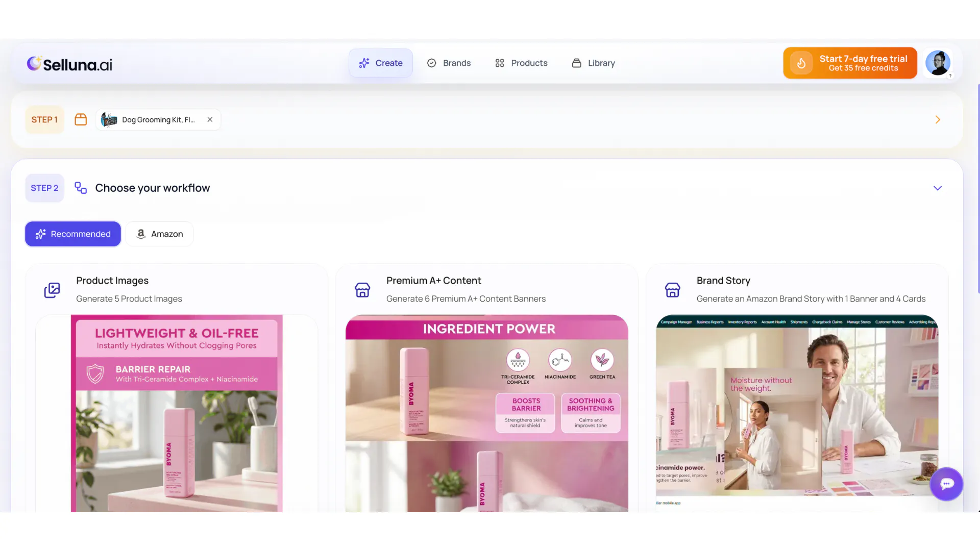
Task: Open the Products tab
Action: [x=521, y=63]
